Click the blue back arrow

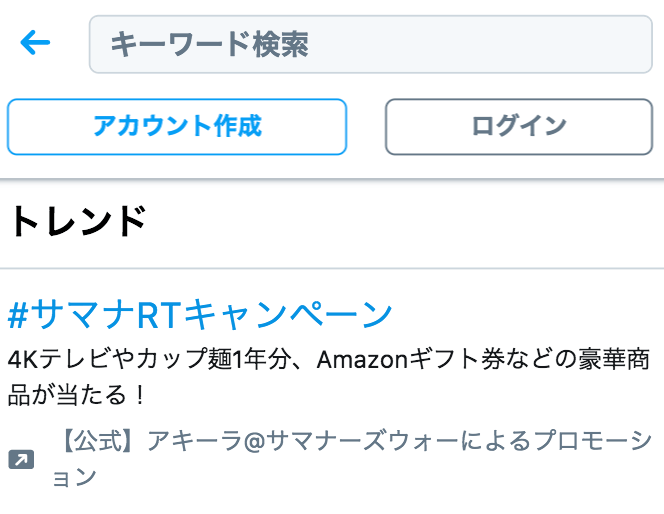point(35,43)
